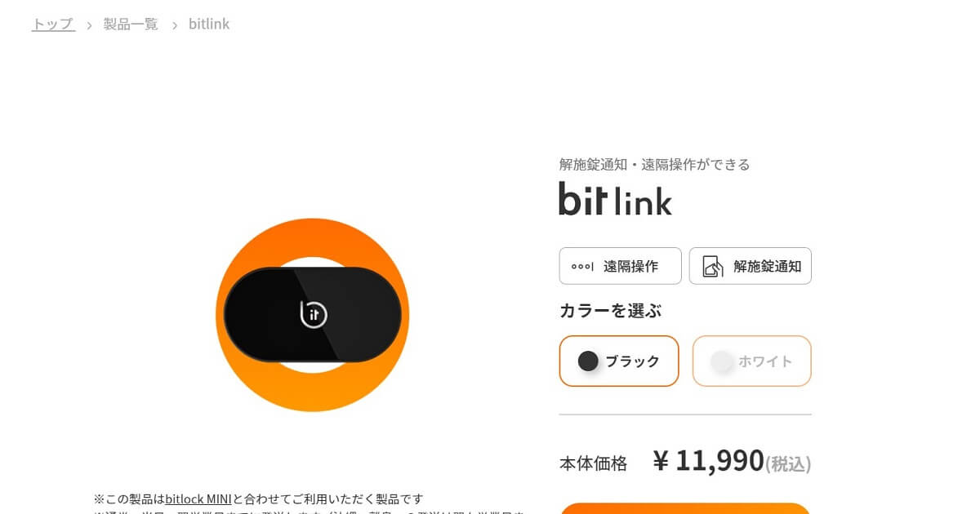The width and height of the screenshot is (980, 514).
Task: Click the bitlink breadcrumb item
Action: (209, 24)
